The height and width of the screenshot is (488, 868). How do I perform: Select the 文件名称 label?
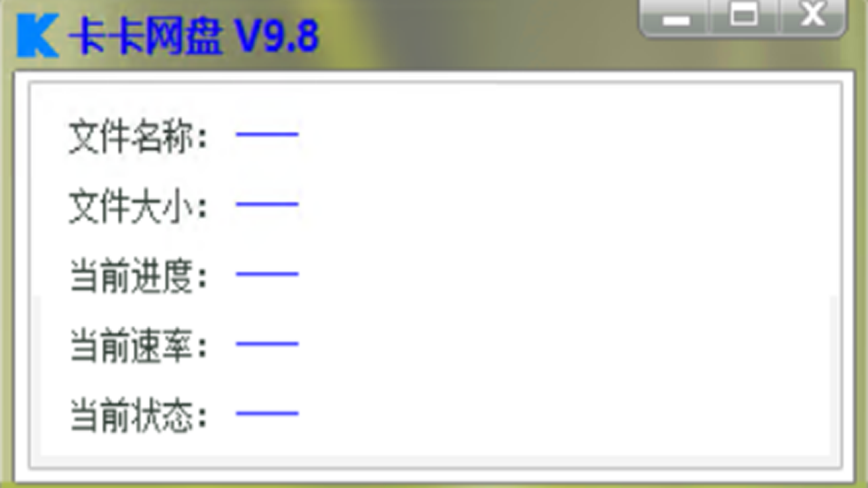[x=139, y=136]
